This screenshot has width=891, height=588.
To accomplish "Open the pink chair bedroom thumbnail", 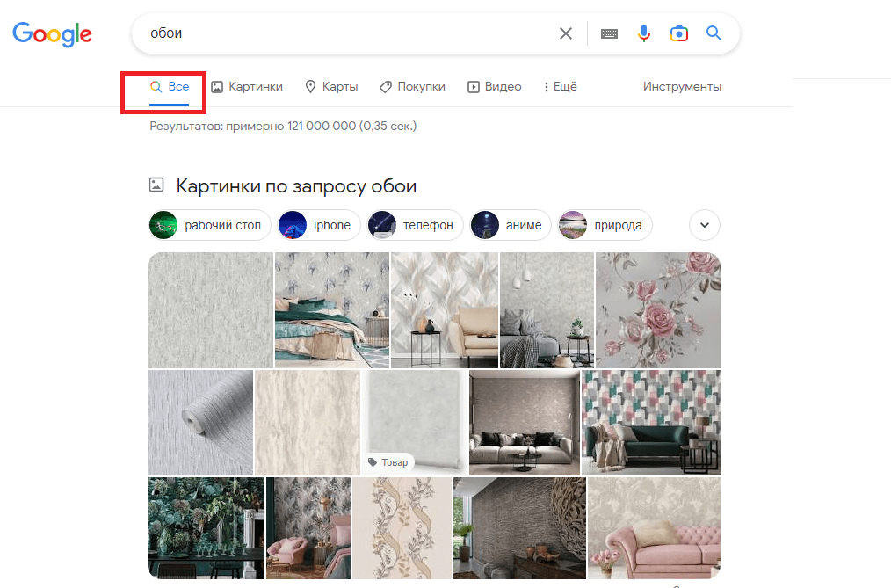I will tap(308, 527).
